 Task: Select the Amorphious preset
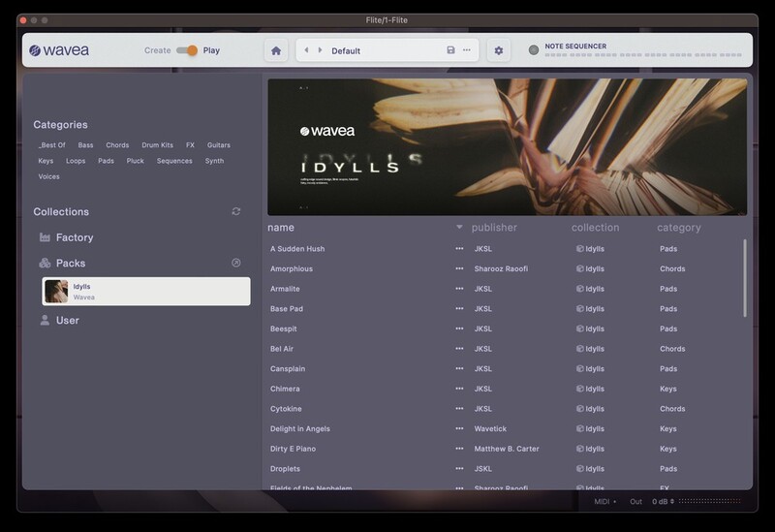[292, 268]
